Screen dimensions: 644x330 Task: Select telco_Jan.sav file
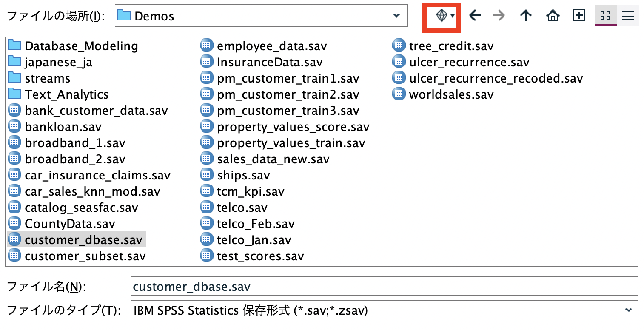click(x=246, y=240)
